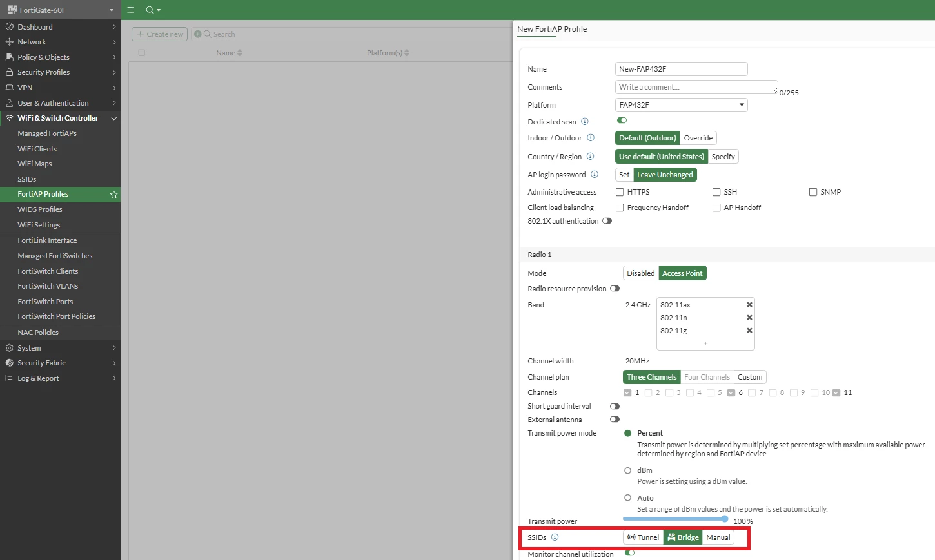Click info icon next to Indoor / Outdoor
Image resolution: width=935 pixels, height=560 pixels.
pyautogui.click(x=591, y=138)
